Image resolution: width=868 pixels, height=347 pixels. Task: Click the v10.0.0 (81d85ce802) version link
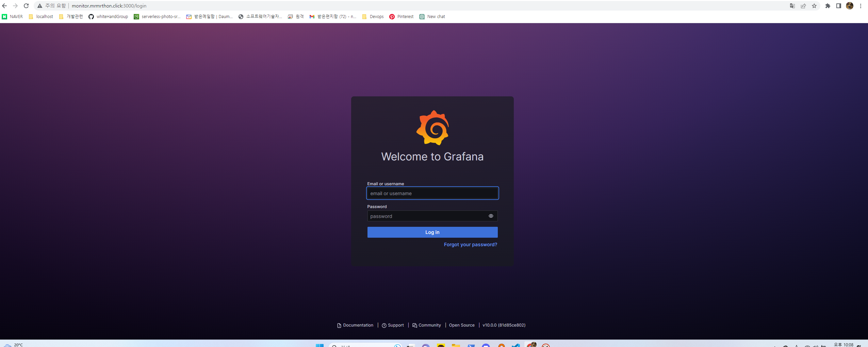click(x=504, y=325)
